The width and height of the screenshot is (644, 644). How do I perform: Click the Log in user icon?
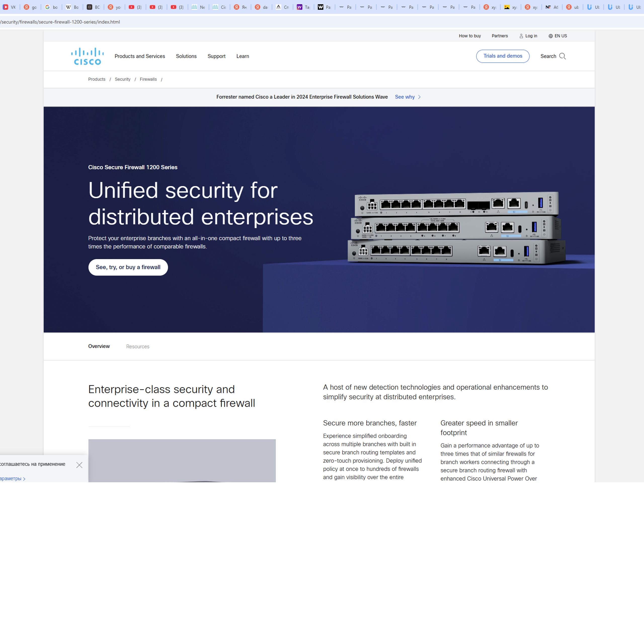521,36
